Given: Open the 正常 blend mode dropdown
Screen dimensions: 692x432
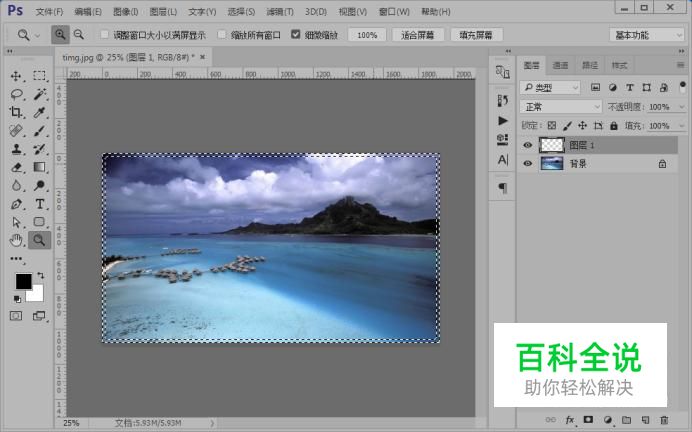Looking at the screenshot, I should point(561,106).
